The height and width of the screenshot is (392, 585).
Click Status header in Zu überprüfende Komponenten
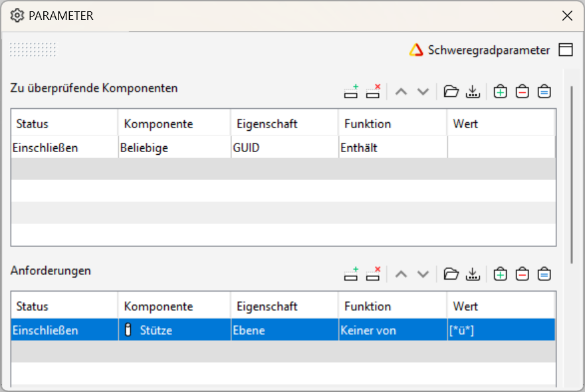pos(64,124)
